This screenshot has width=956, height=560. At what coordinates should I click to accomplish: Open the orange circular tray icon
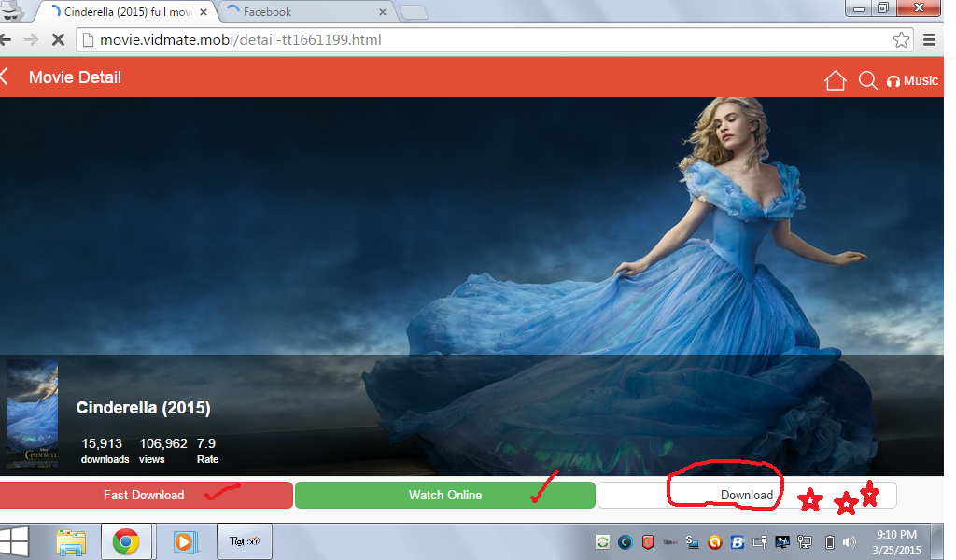click(714, 541)
